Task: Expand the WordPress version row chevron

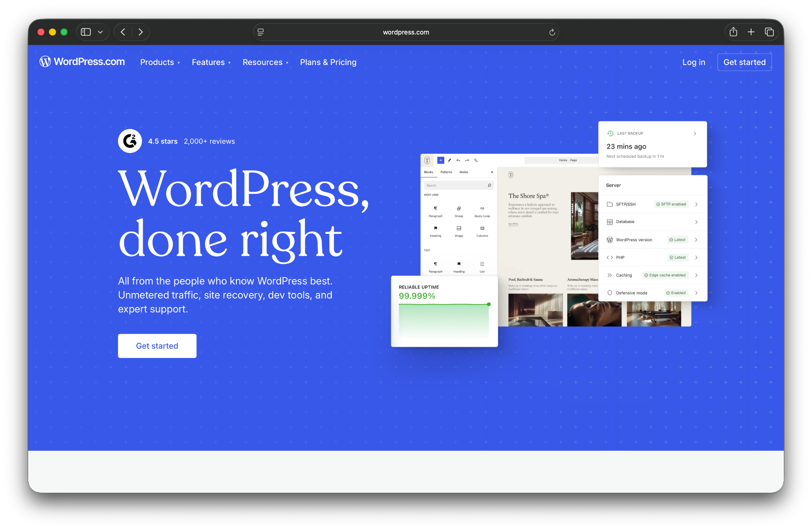Action: 696,240
